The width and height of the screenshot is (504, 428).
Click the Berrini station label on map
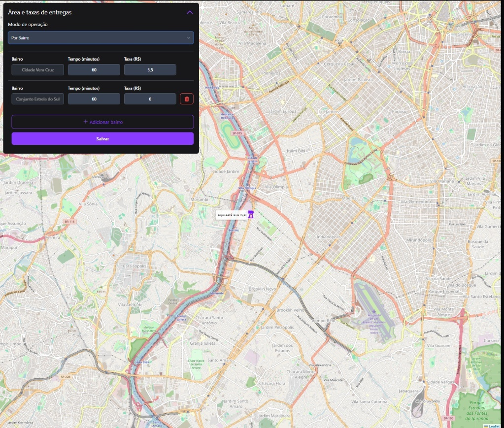234,230
